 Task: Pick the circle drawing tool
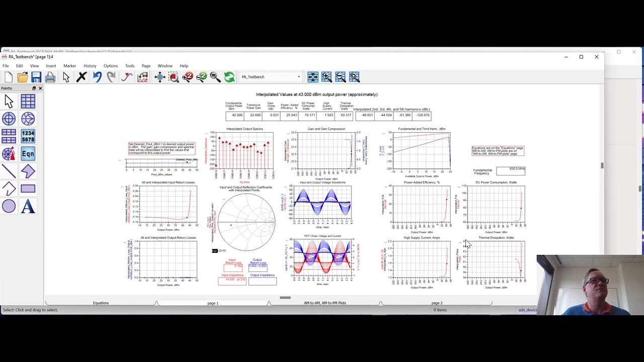[9, 206]
